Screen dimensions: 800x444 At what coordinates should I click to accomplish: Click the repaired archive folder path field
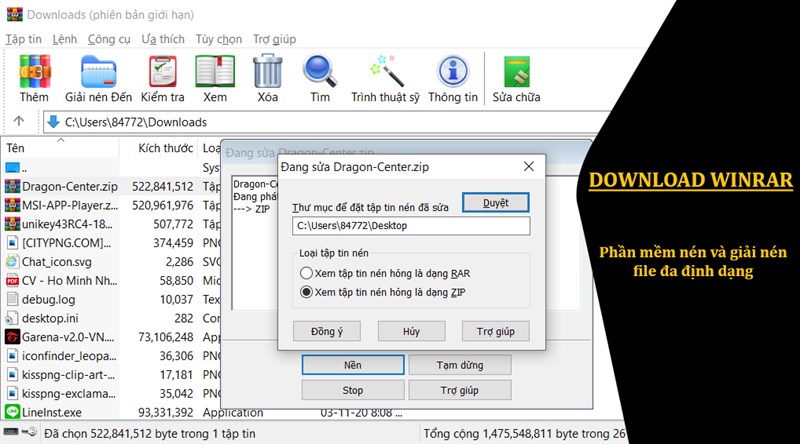click(411, 226)
